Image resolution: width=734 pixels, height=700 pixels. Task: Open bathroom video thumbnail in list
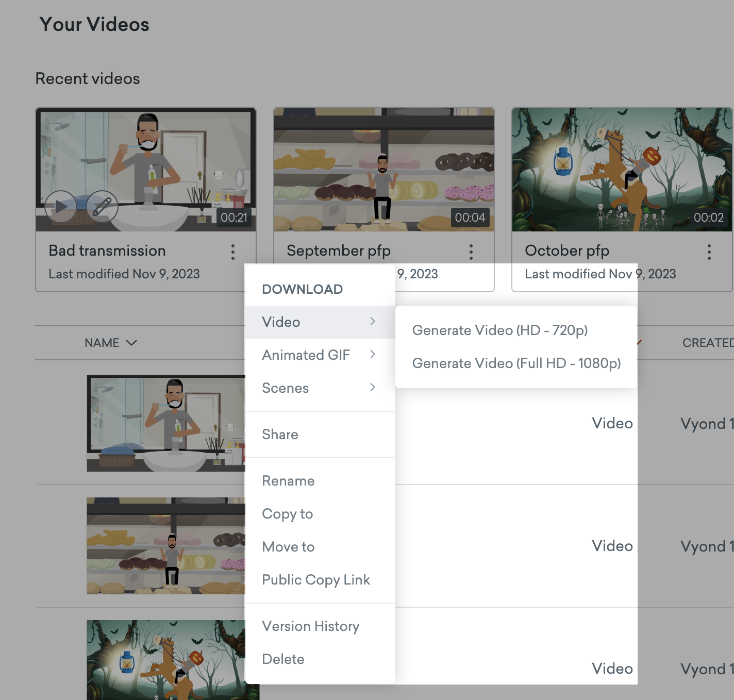pyautogui.click(x=166, y=423)
